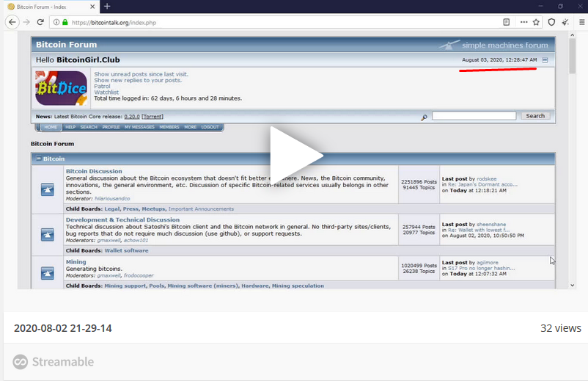Image resolution: width=588 pixels, height=381 pixels.
Task: Click the browser forward arrow
Action: coord(26,23)
